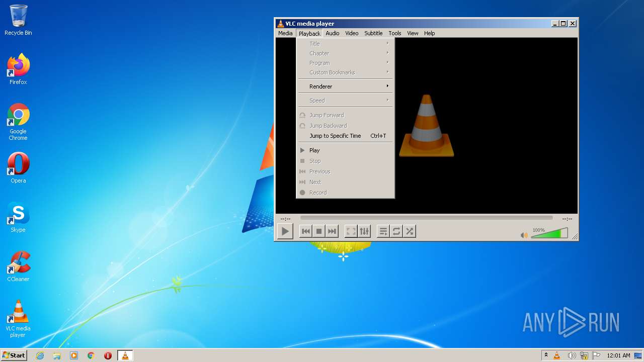Image resolution: width=644 pixels, height=362 pixels.
Task: Show extended settings equalizer button
Action: tap(364, 231)
